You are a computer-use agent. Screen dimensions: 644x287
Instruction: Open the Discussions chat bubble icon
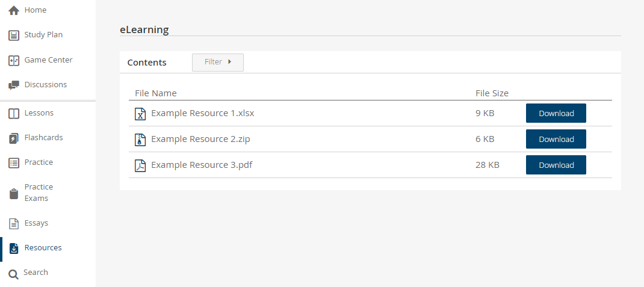click(14, 85)
